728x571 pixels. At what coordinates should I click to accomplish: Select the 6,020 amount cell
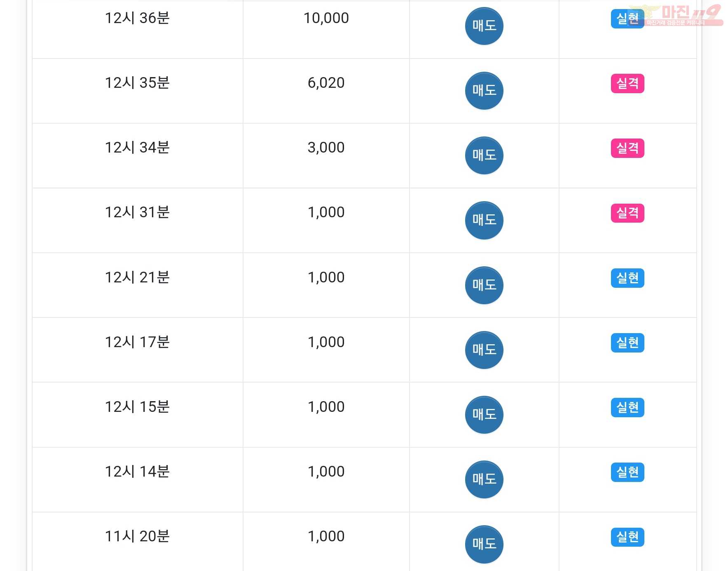[326, 91]
